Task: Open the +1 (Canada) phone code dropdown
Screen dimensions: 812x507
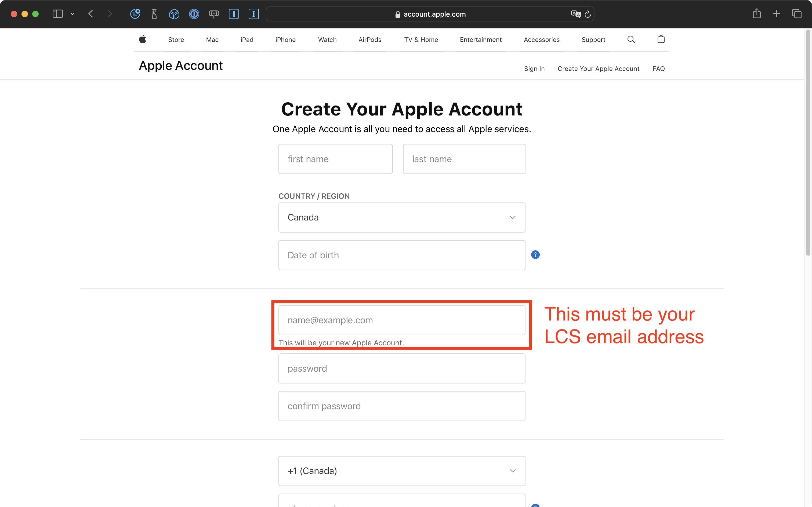Action: [x=402, y=471]
